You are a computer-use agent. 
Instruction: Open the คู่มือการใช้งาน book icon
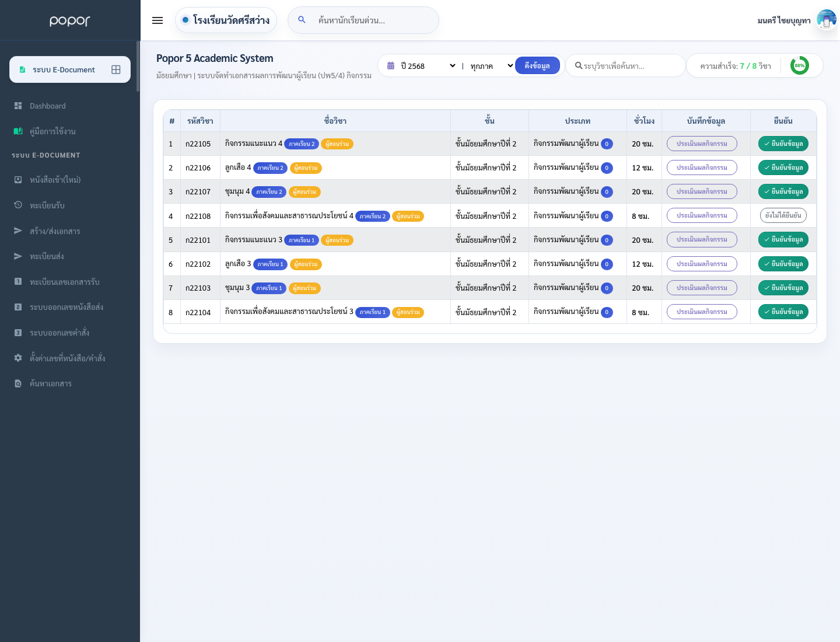(x=18, y=131)
